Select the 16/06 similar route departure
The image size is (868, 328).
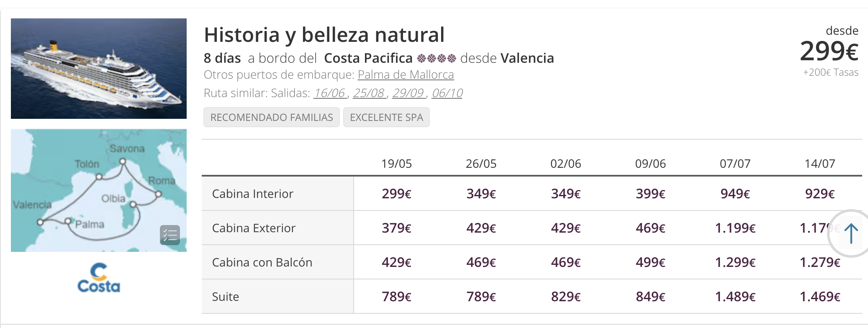click(330, 93)
